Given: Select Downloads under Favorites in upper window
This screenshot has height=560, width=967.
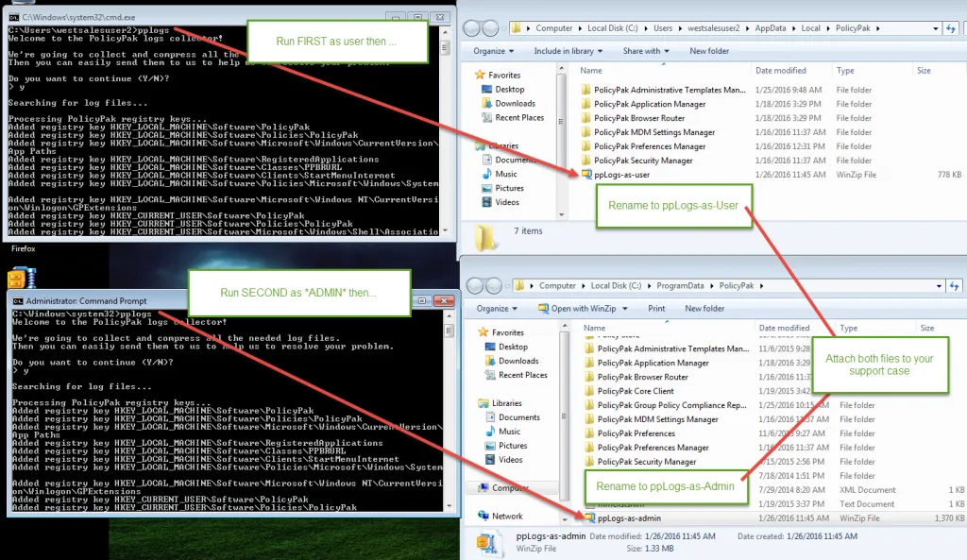Looking at the screenshot, I should pos(515,104).
